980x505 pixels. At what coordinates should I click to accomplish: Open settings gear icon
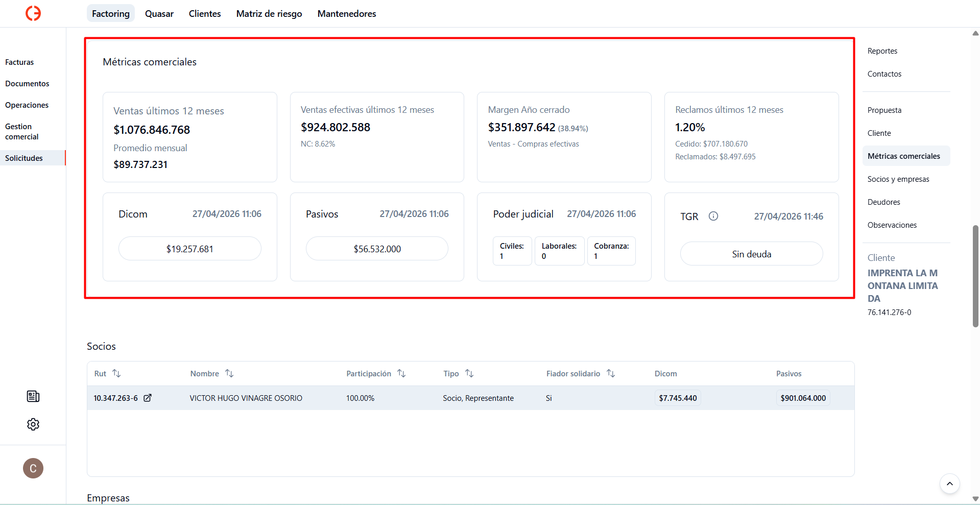click(33, 424)
